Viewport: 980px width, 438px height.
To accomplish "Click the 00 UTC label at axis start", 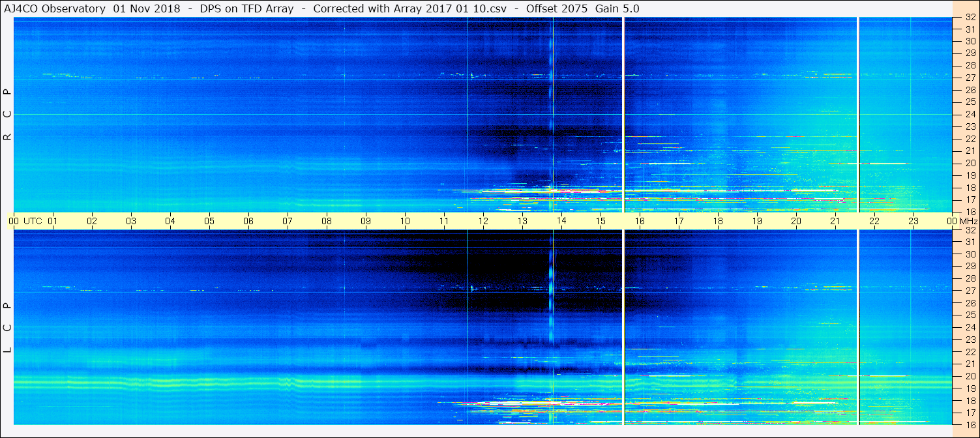I will tap(26, 221).
